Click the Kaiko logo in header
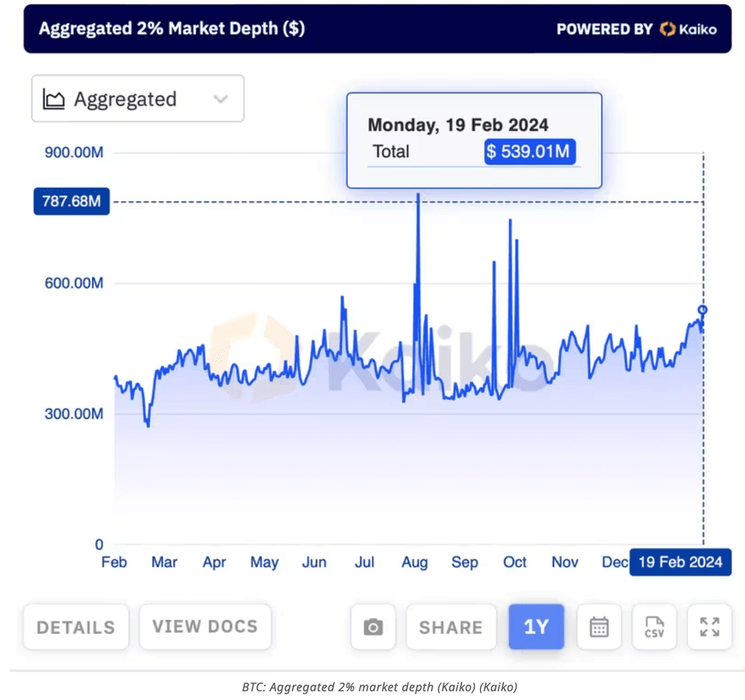The image size is (745, 700). [x=689, y=29]
